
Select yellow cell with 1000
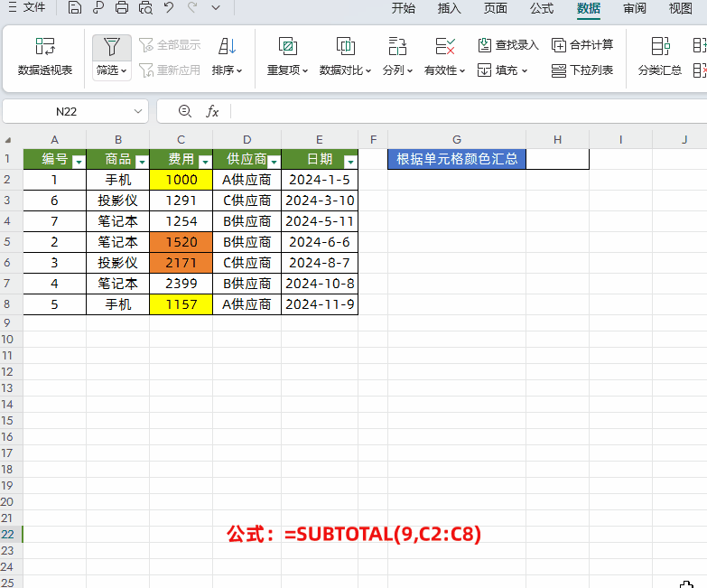click(181, 180)
